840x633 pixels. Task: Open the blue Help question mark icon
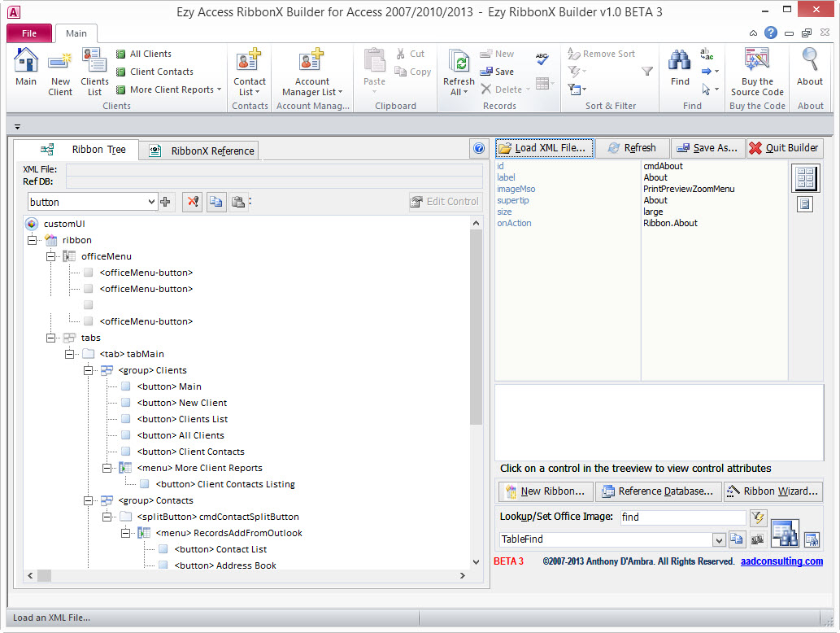[x=770, y=33]
